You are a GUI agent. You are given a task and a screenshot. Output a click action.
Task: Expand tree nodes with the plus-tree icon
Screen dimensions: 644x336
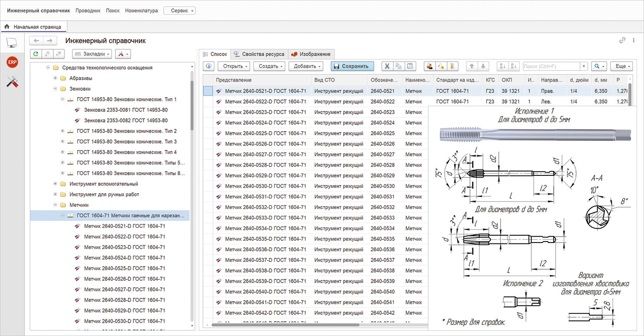[x=59, y=54]
